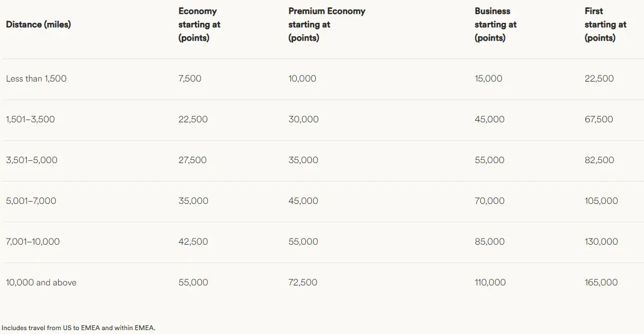Image resolution: width=644 pixels, height=334 pixels.
Task: Select the 10,000 and above row label
Action: [x=41, y=283]
